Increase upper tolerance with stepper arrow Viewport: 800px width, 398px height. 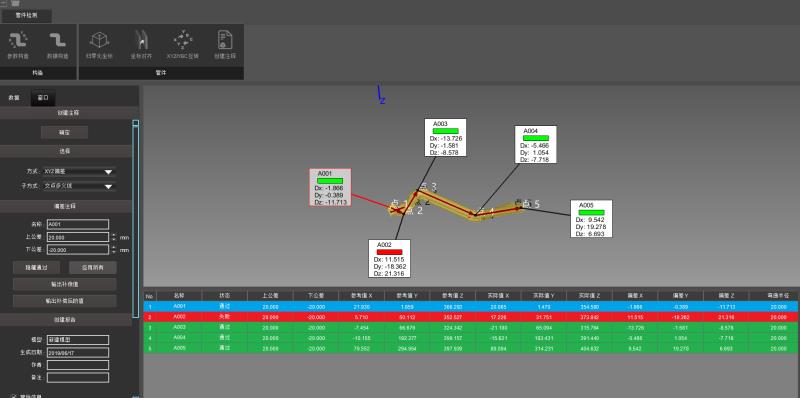click(113, 235)
